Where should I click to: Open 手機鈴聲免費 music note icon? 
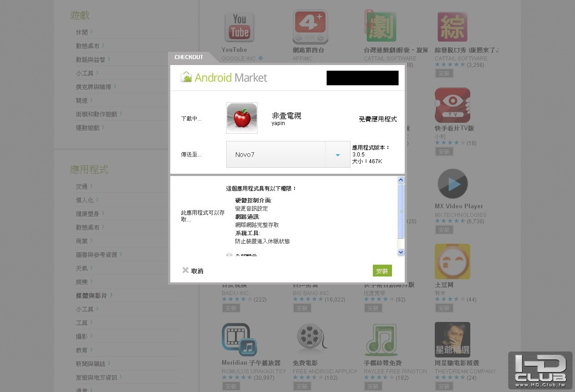tap(382, 340)
